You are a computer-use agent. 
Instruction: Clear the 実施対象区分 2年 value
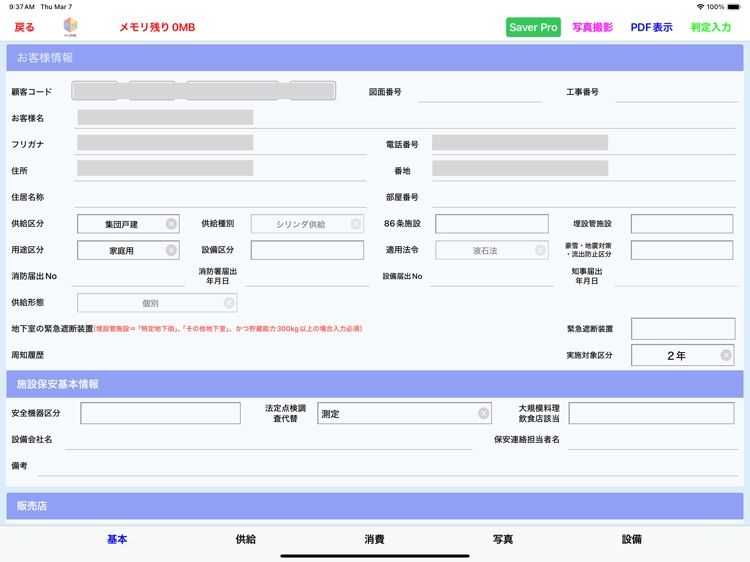point(726,355)
